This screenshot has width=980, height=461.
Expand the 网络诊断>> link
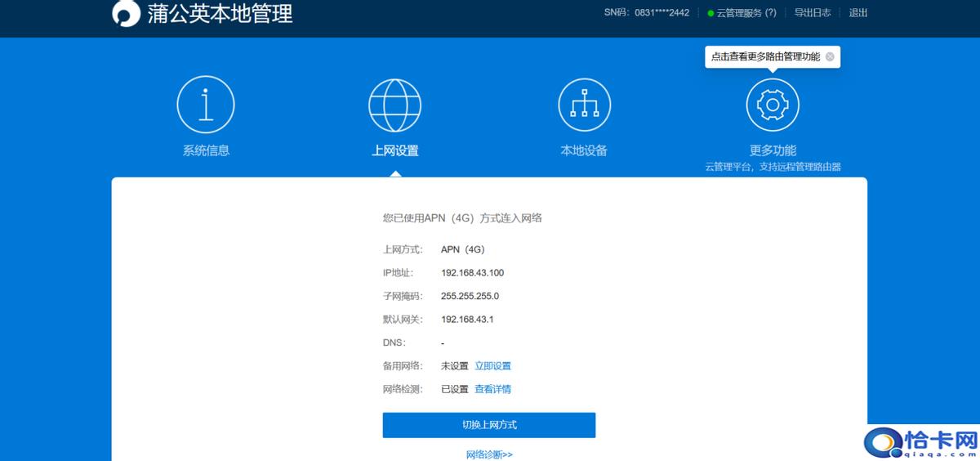click(x=489, y=454)
